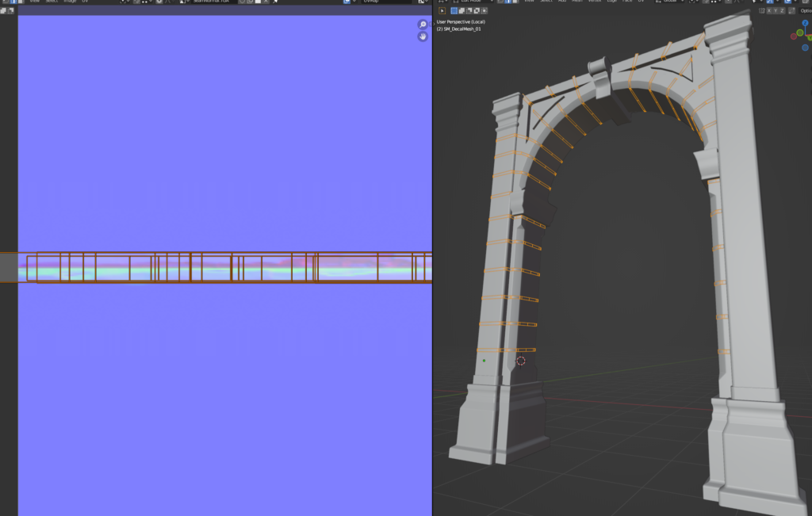
Task: Toggle Y axis mirror in viewport header
Action: click(776, 11)
